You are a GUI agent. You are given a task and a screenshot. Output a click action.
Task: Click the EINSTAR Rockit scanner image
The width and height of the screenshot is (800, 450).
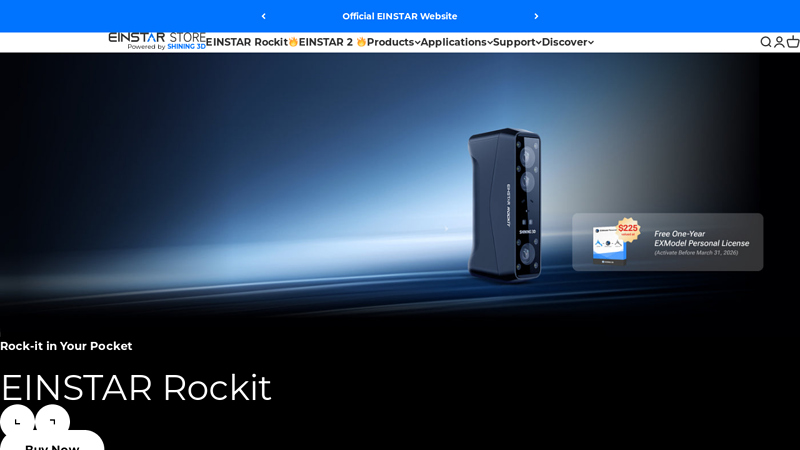(505, 205)
